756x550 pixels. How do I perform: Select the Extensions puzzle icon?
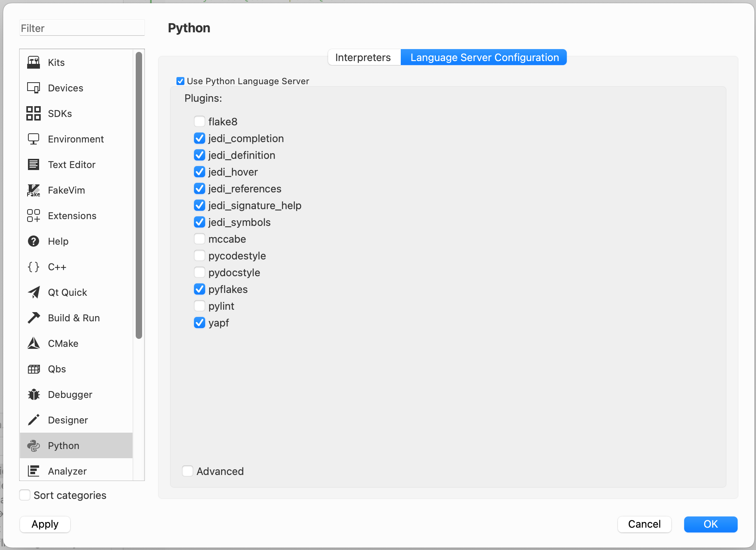(34, 216)
